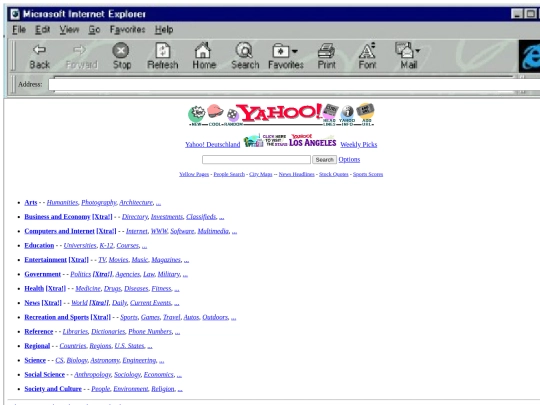Viewport: 540px width, 405px height.
Task: Open the Universities subcategory link
Action: click(x=80, y=246)
